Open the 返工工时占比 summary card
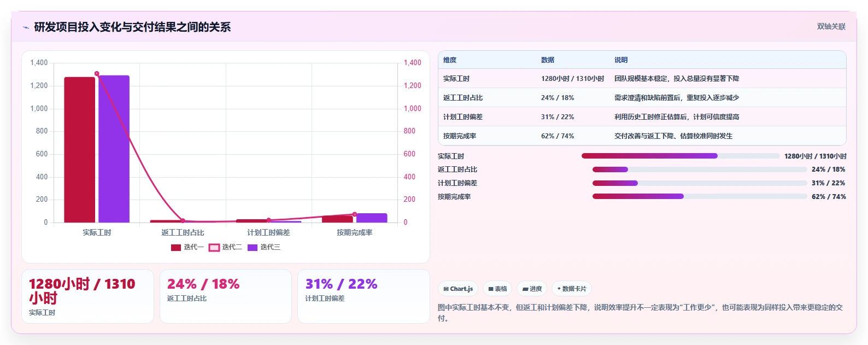 coord(226,296)
